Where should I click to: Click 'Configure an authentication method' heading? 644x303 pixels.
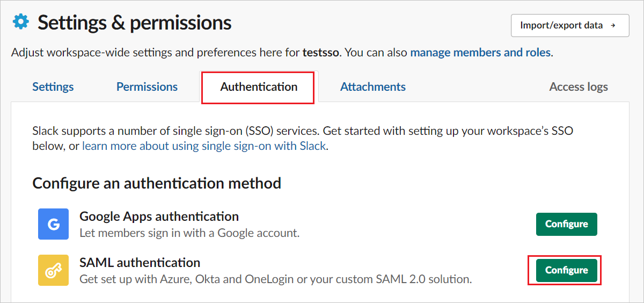(x=157, y=183)
